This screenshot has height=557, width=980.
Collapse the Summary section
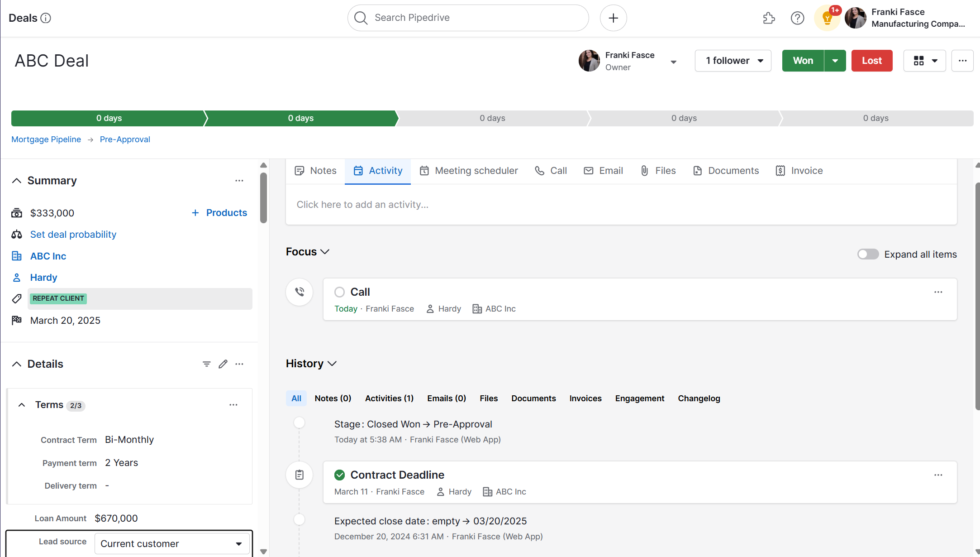pos(17,181)
